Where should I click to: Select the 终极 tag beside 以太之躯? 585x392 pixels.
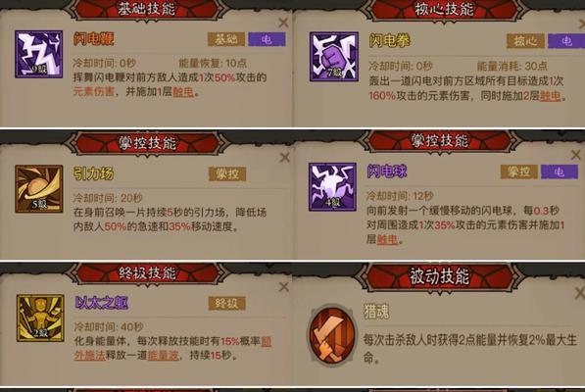click(x=226, y=304)
